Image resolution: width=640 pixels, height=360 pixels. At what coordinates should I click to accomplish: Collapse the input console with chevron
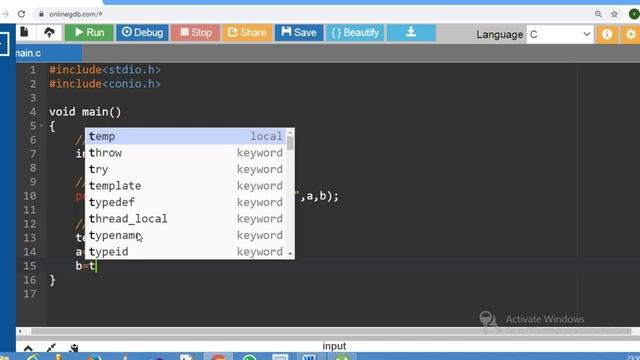[28, 348]
